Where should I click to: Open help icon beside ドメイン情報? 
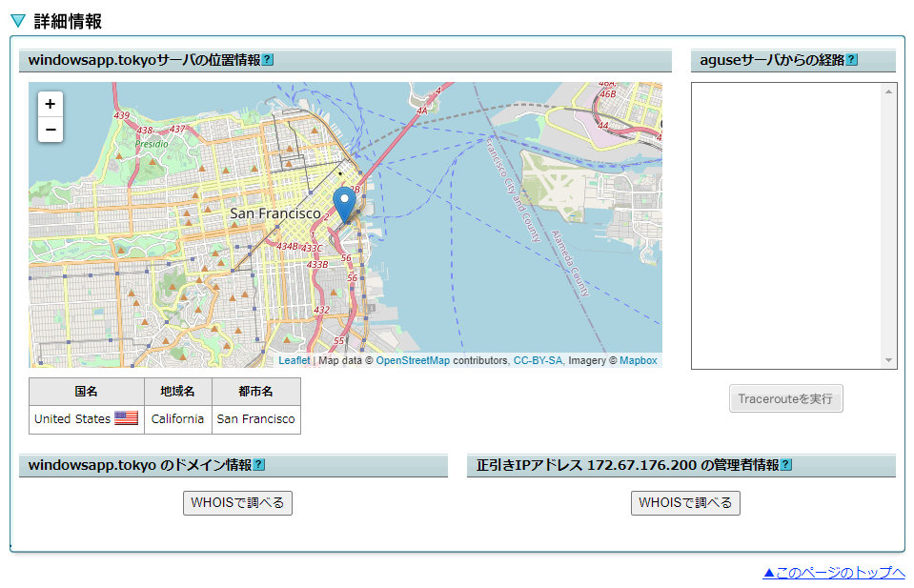coord(259,464)
